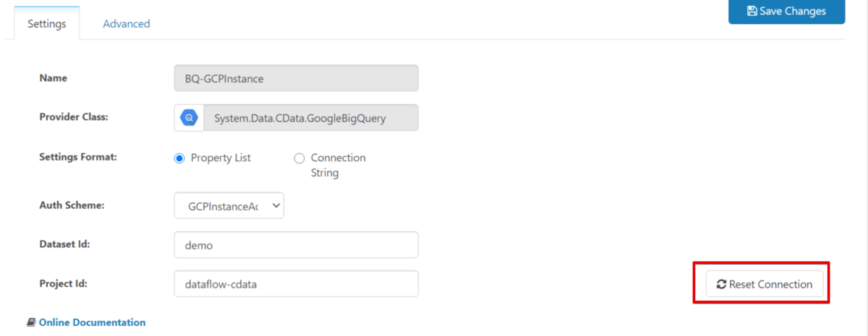Click the floppy disk save icon
868x336 pixels.
click(x=752, y=11)
